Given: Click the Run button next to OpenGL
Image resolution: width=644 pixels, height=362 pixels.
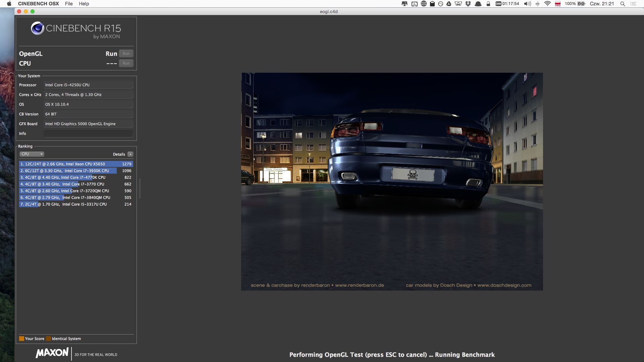Looking at the screenshot, I should coord(126,53).
